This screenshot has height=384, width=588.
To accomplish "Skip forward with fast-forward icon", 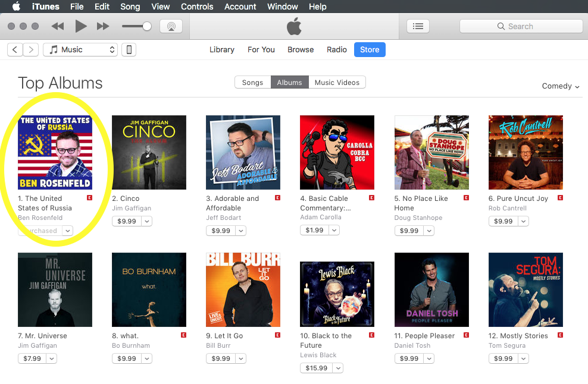I will click(103, 26).
